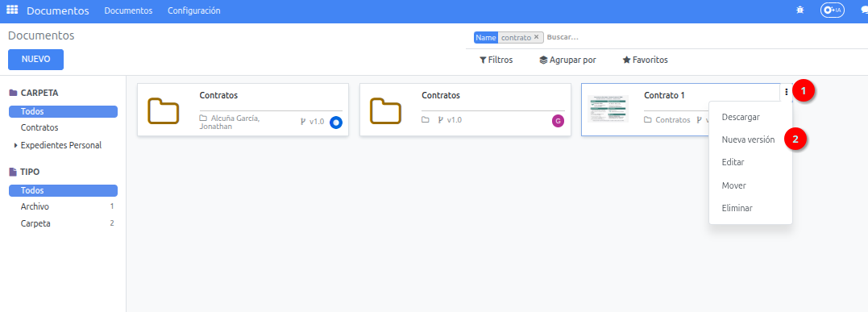868x312 pixels.
Task: Select Todos under TIPO
Action: [63, 190]
